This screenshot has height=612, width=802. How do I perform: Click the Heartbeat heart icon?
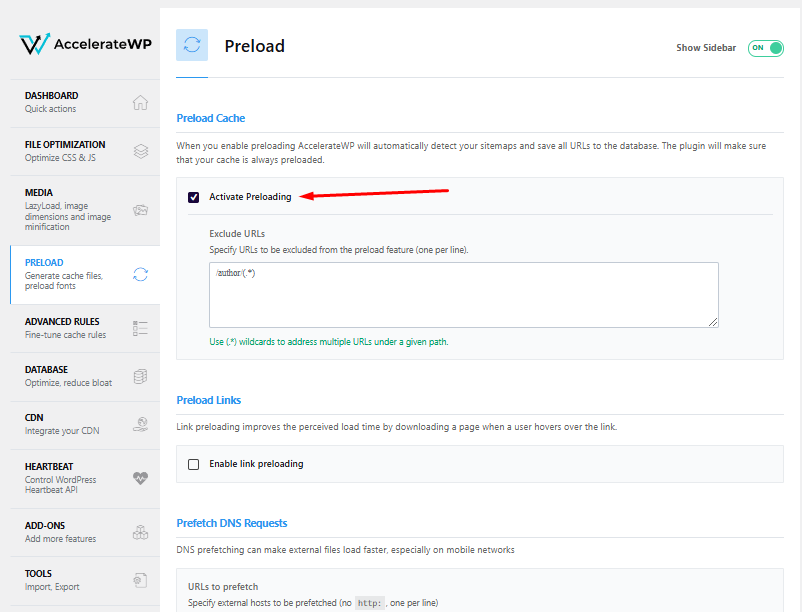click(x=141, y=478)
